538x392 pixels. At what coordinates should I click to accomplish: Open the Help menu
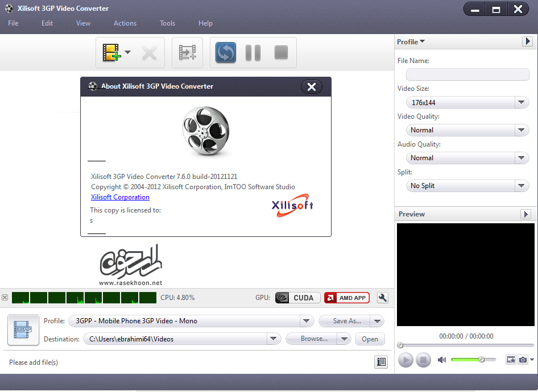click(205, 23)
